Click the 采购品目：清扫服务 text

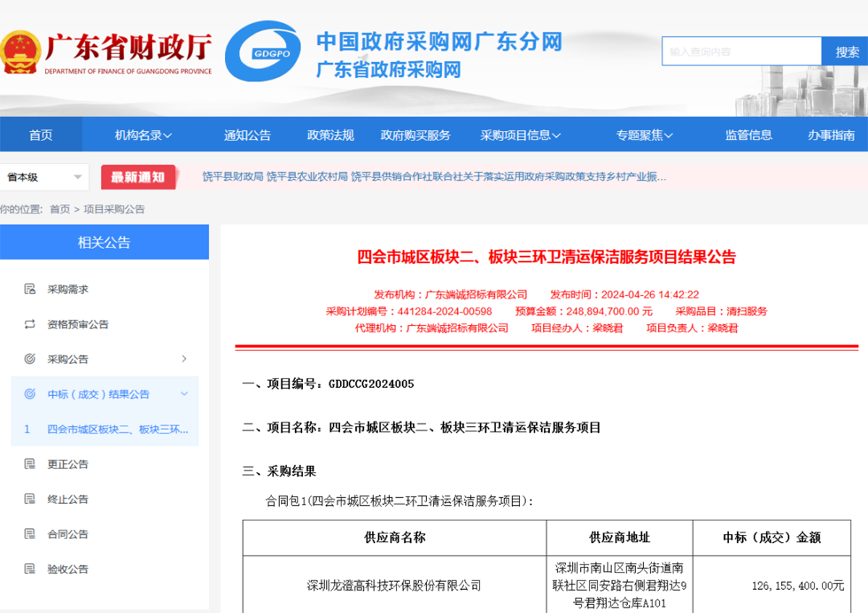pyautogui.click(x=721, y=311)
